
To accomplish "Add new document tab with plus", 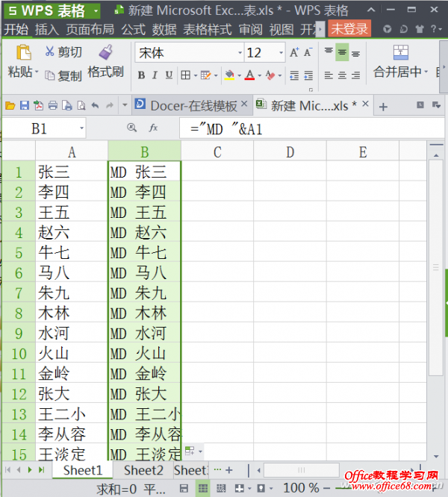I will (x=383, y=107).
